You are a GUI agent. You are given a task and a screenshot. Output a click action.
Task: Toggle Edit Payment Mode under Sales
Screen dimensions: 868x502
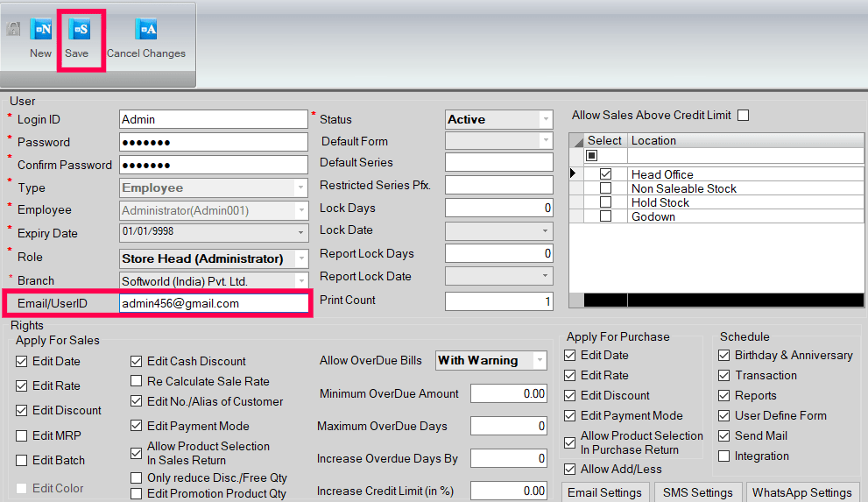point(136,426)
